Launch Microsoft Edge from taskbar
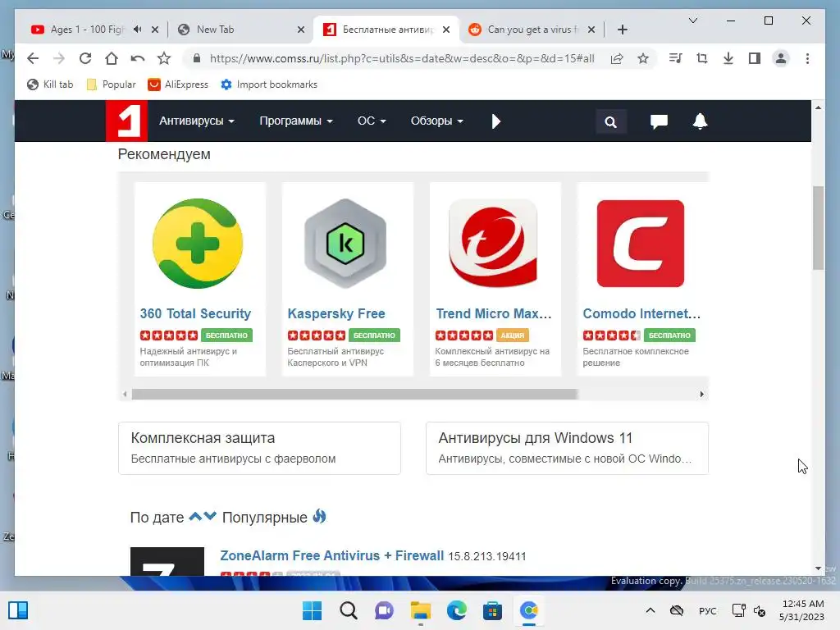This screenshot has height=630, width=840. pos(456,610)
